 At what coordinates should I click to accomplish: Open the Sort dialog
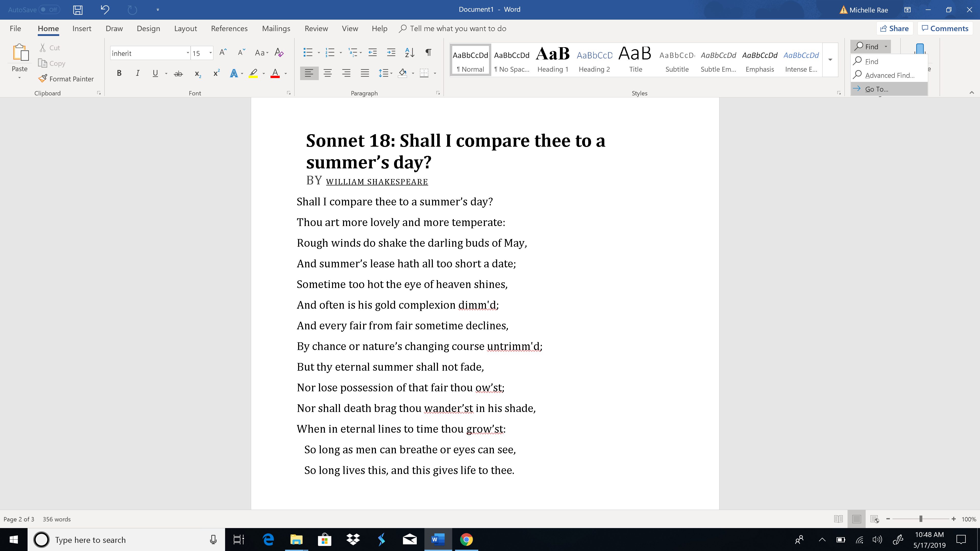(x=409, y=53)
